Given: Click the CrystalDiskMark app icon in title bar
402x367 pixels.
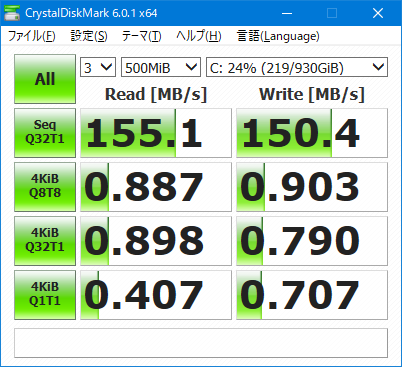Looking at the screenshot, I should pyautogui.click(x=12, y=13).
